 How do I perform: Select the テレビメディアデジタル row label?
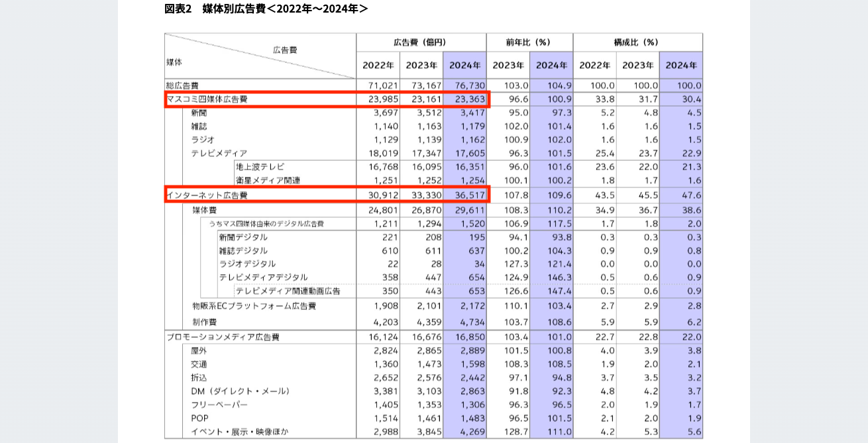click(x=263, y=277)
